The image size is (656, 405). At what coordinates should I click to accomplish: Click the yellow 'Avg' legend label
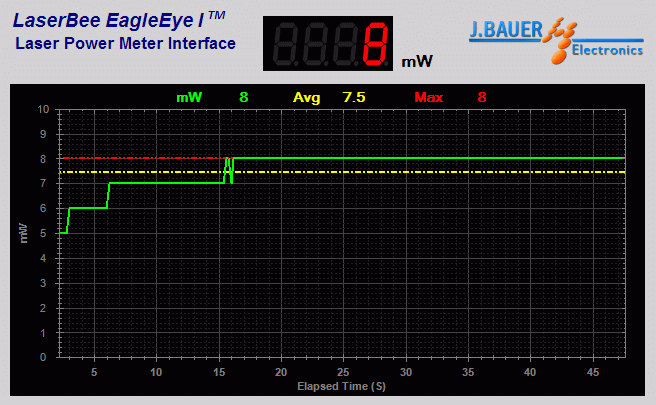(x=306, y=98)
